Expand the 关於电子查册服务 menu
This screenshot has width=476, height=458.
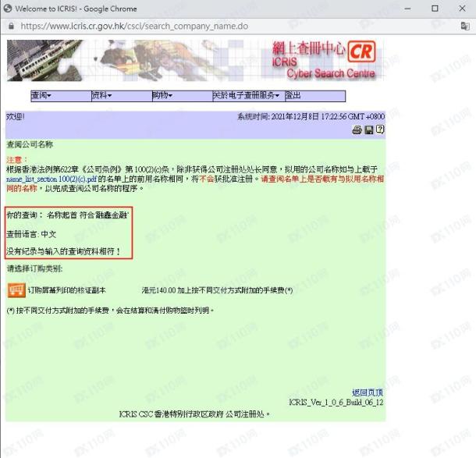pos(246,96)
